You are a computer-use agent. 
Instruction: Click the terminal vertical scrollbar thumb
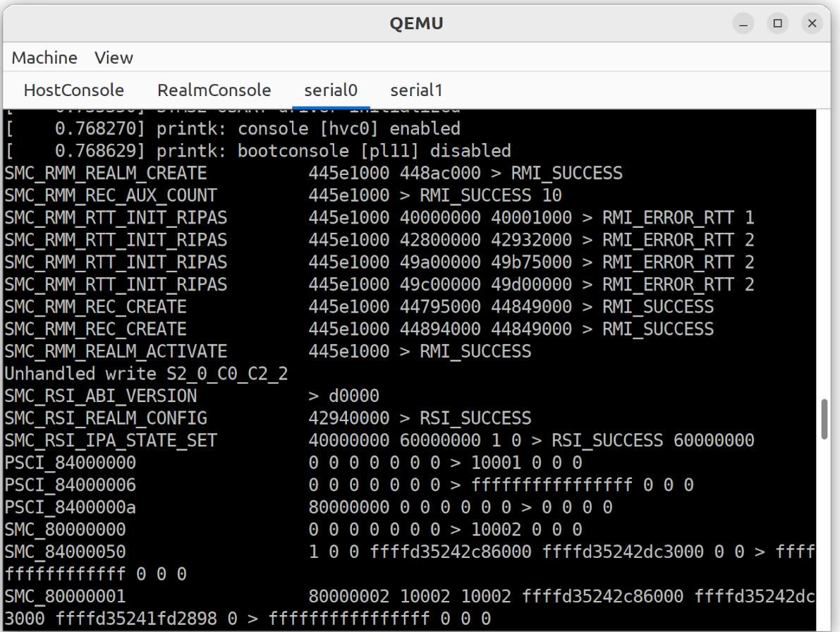[824, 420]
